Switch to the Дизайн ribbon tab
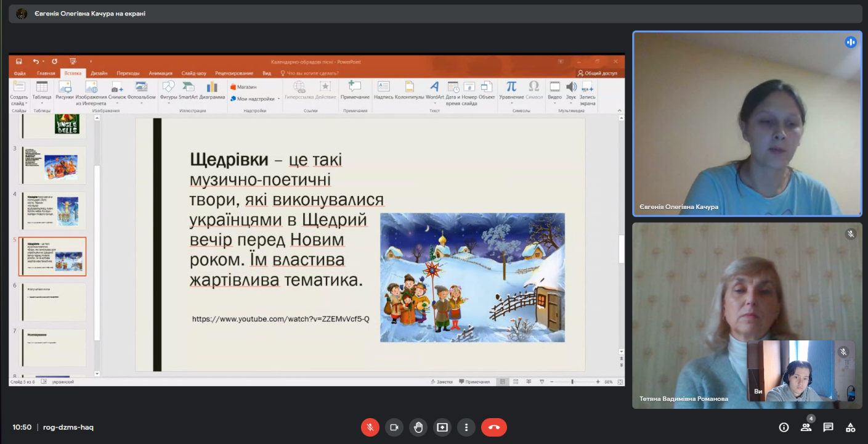This screenshot has width=868, height=444. click(x=99, y=73)
